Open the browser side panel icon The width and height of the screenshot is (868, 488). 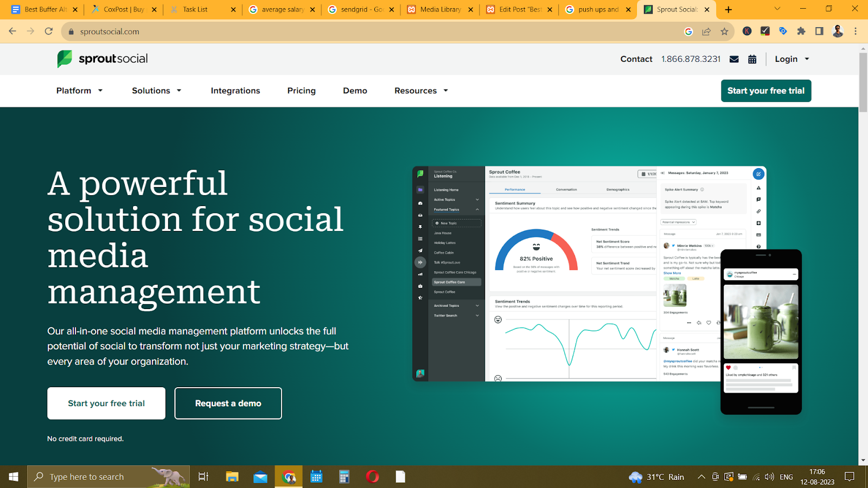[819, 31]
